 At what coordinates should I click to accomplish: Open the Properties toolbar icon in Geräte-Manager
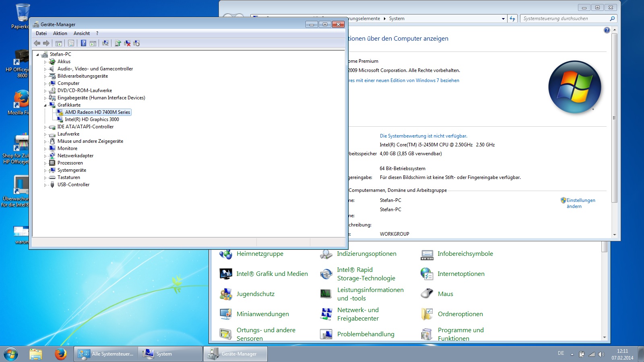pos(71,43)
